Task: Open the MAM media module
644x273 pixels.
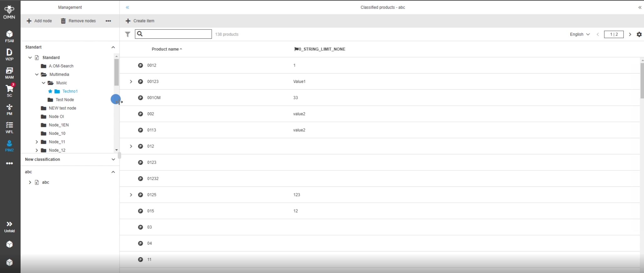Action: click(x=9, y=73)
